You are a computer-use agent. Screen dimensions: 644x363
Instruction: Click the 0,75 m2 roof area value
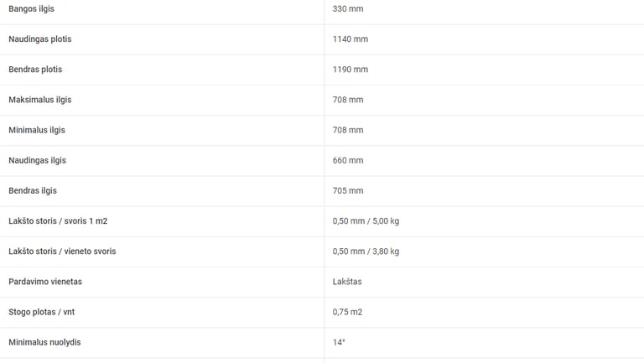(x=347, y=312)
